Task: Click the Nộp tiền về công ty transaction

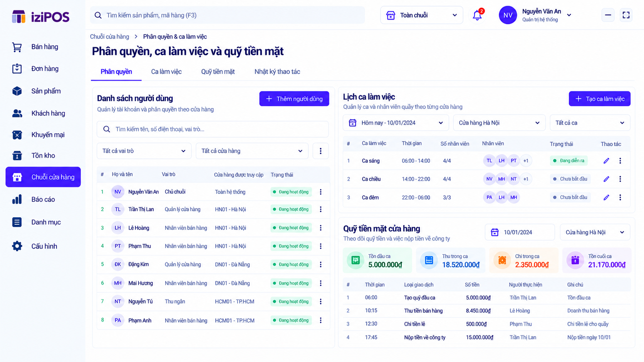Action: [486, 337]
